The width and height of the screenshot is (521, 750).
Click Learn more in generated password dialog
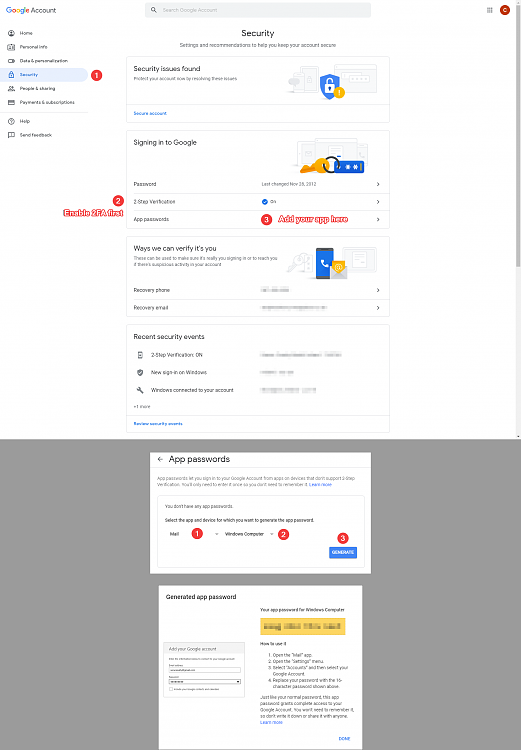coord(271,722)
